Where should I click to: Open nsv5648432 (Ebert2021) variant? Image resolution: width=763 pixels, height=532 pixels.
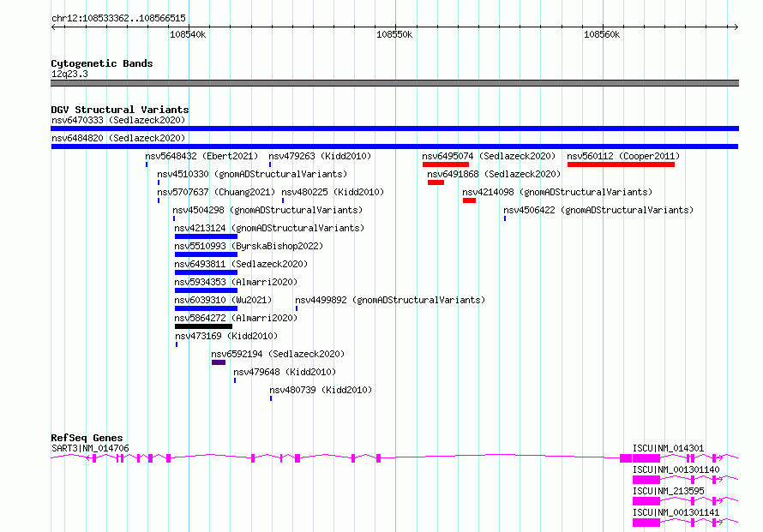click(x=201, y=156)
